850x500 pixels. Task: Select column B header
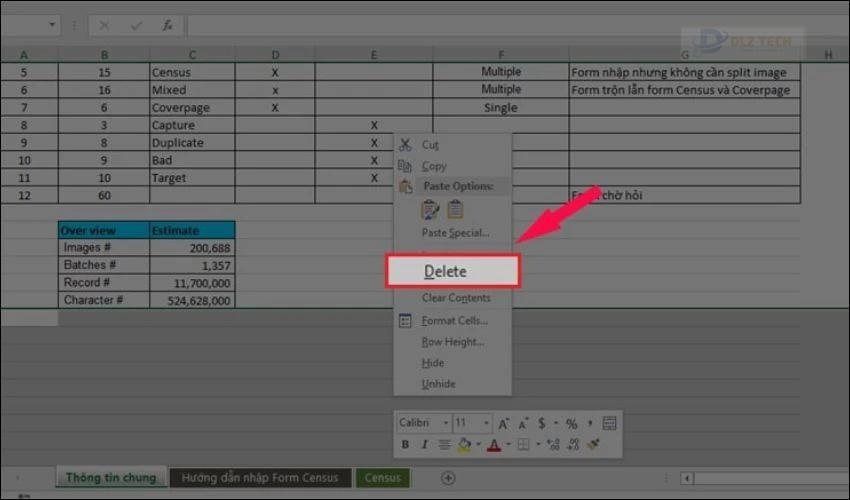(x=104, y=55)
